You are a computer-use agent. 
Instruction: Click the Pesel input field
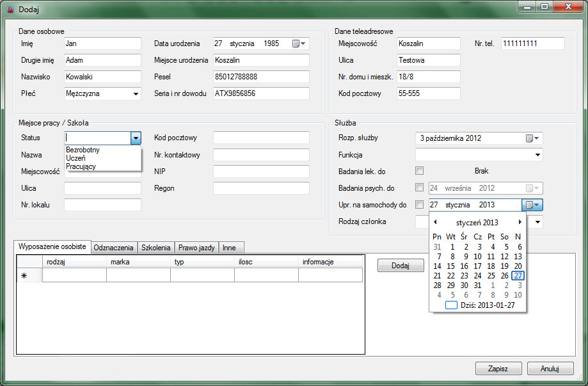pos(260,77)
